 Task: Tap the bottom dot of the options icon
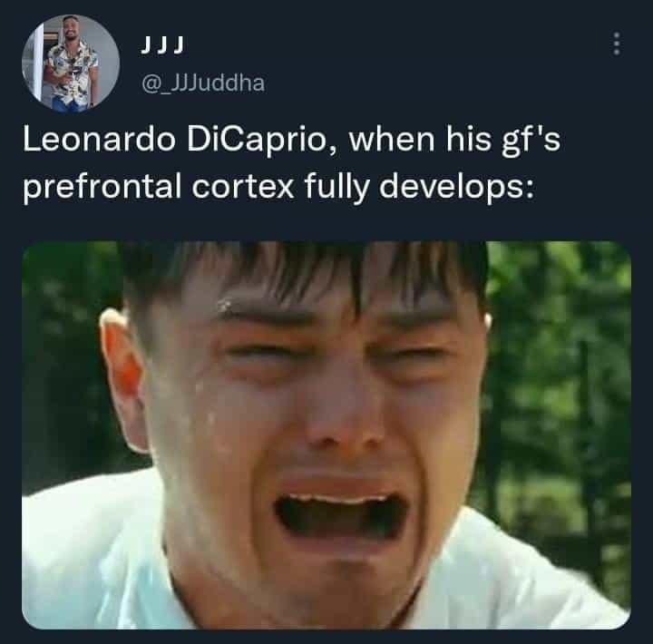point(617,53)
